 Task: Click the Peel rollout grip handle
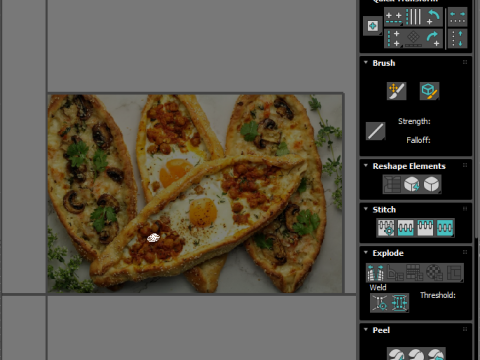(465, 329)
